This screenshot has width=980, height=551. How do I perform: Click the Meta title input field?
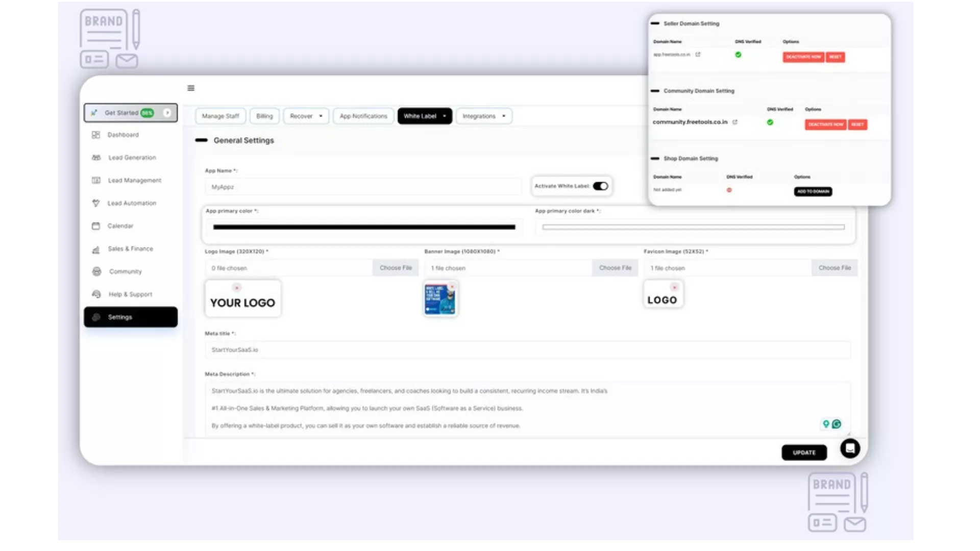click(x=528, y=350)
